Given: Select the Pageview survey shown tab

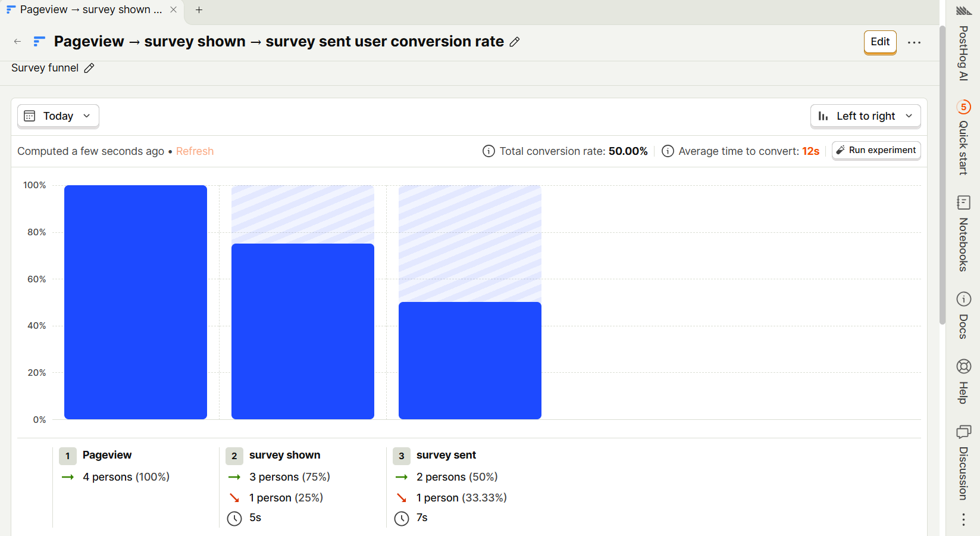Looking at the screenshot, I should pyautogui.click(x=89, y=10).
